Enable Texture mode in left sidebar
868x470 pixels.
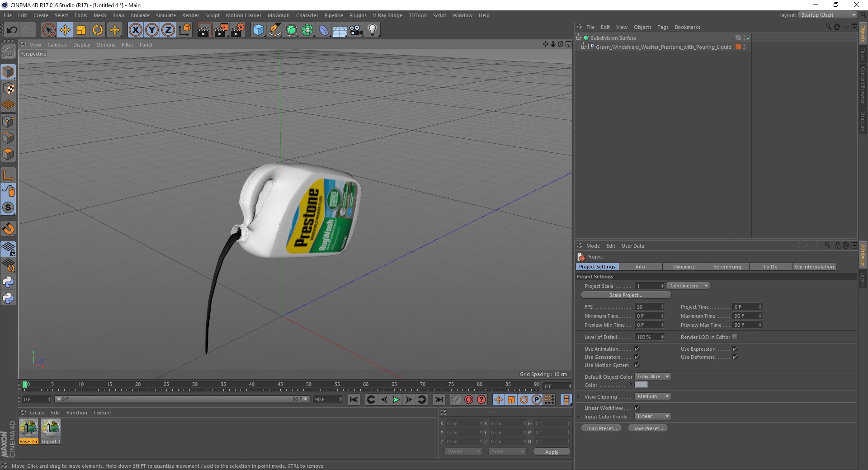(8, 88)
